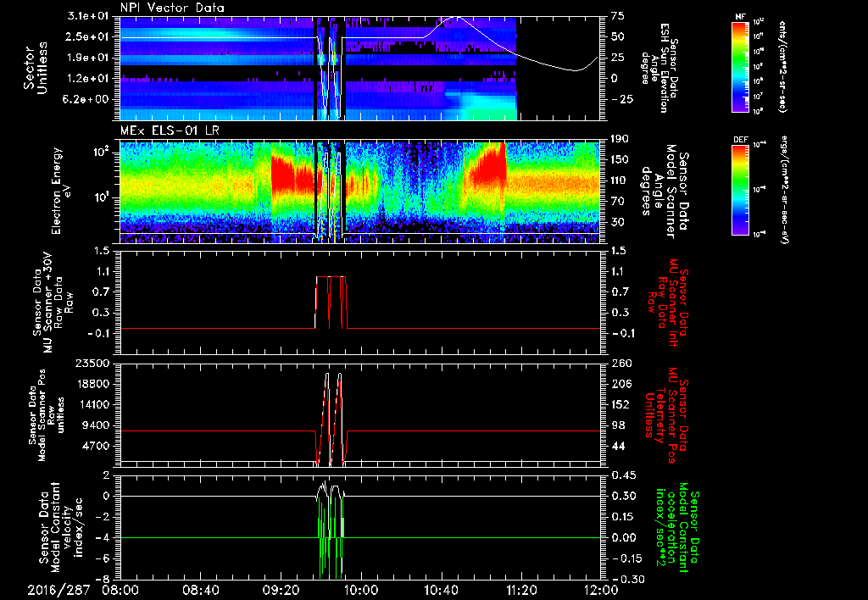Click the NF flux color bar
The width and height of the screenshot is (868, 600).
click(x=740, y=66)
